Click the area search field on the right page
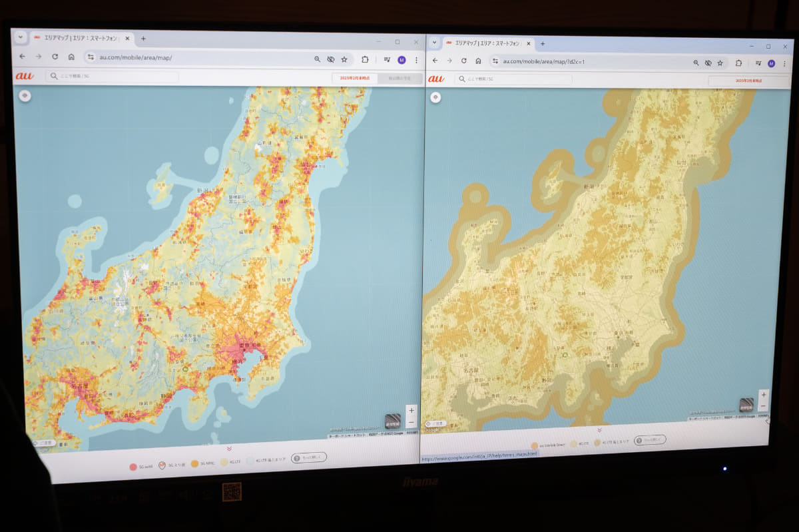799x532 pixels. click(513, 79)
